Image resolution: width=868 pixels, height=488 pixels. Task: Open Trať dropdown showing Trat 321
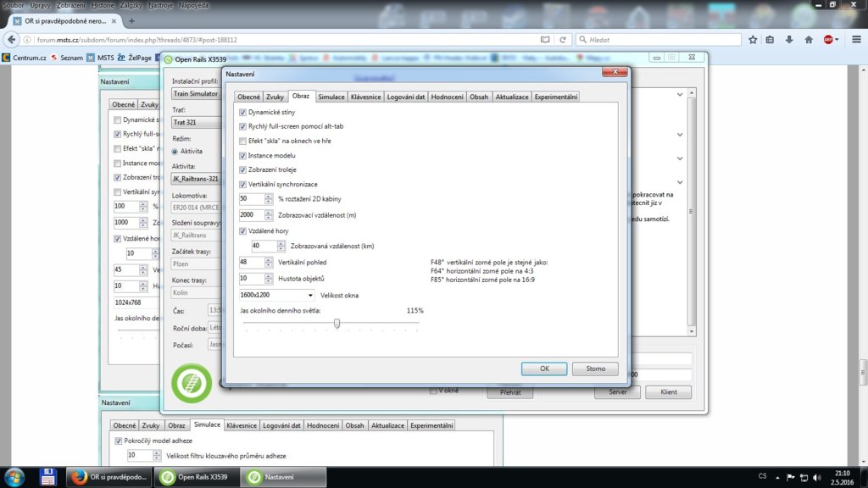click(195, 122)
